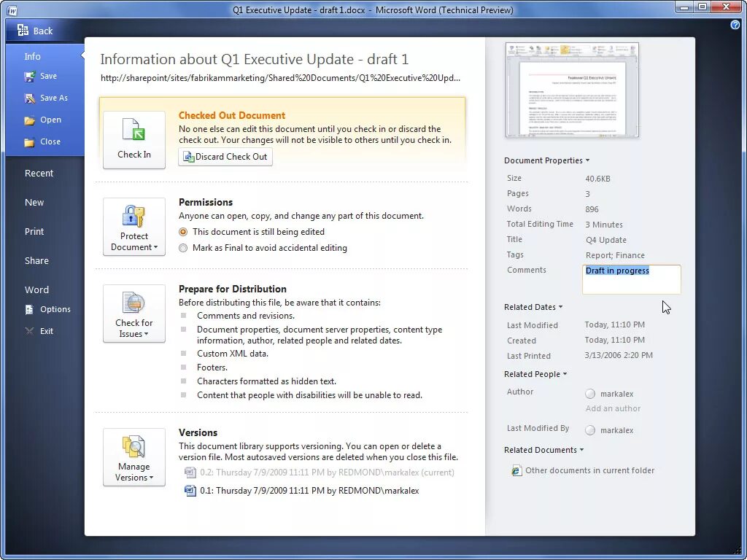Click the Exit X icon
This screenshot has height=560, width=747.
click(29, 331)
